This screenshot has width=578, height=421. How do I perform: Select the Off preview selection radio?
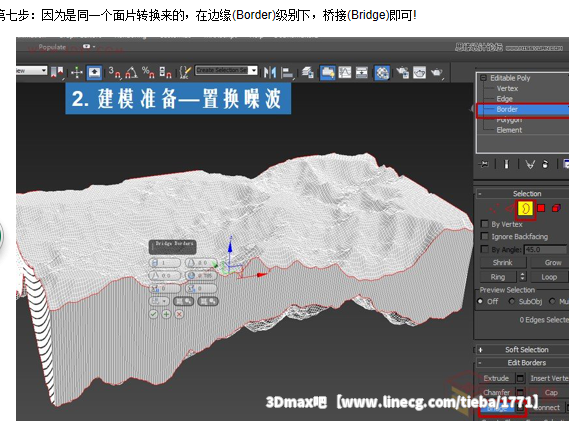click(x=480, y=301)
